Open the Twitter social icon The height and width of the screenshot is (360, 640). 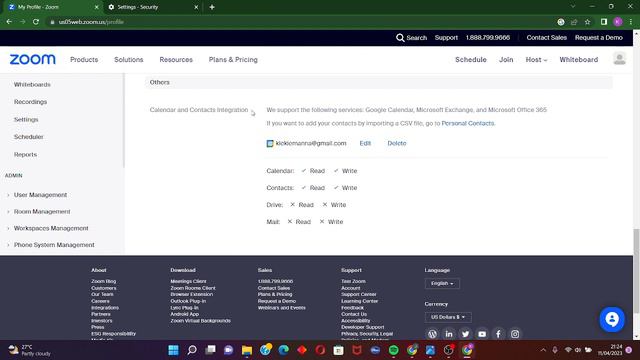click(465, 334)
